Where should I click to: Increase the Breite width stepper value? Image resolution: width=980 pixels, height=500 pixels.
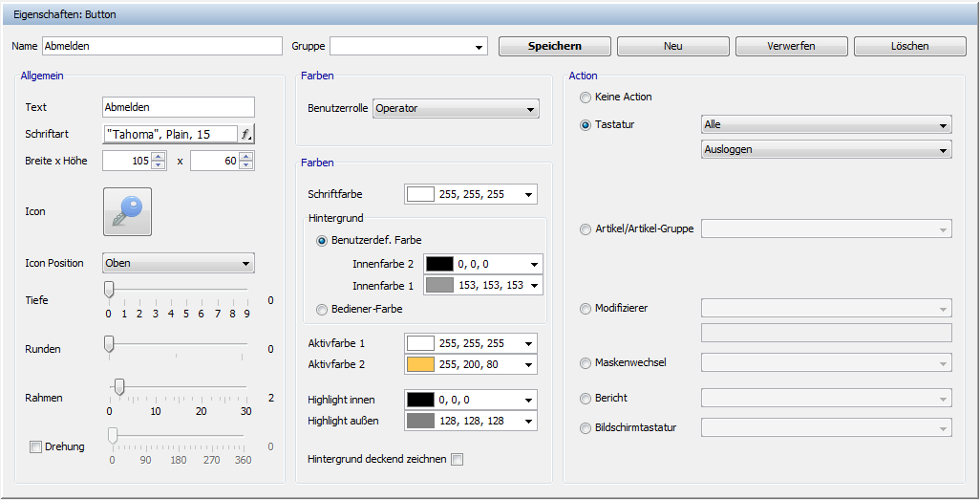(159, 157)
